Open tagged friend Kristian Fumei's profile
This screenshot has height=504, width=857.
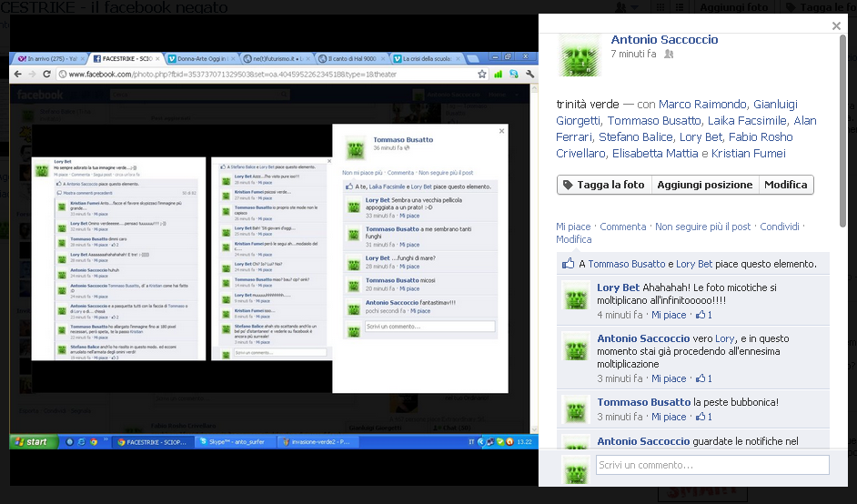click(748, 153)
